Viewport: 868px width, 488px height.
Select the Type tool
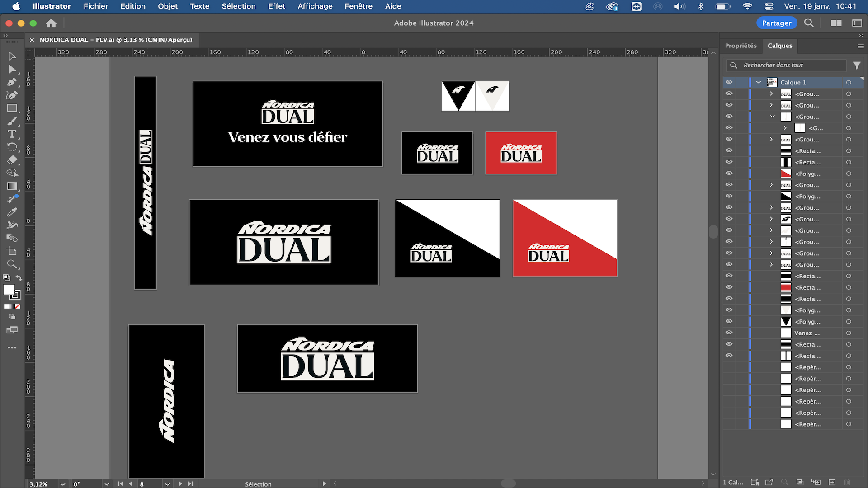(12, 134)
